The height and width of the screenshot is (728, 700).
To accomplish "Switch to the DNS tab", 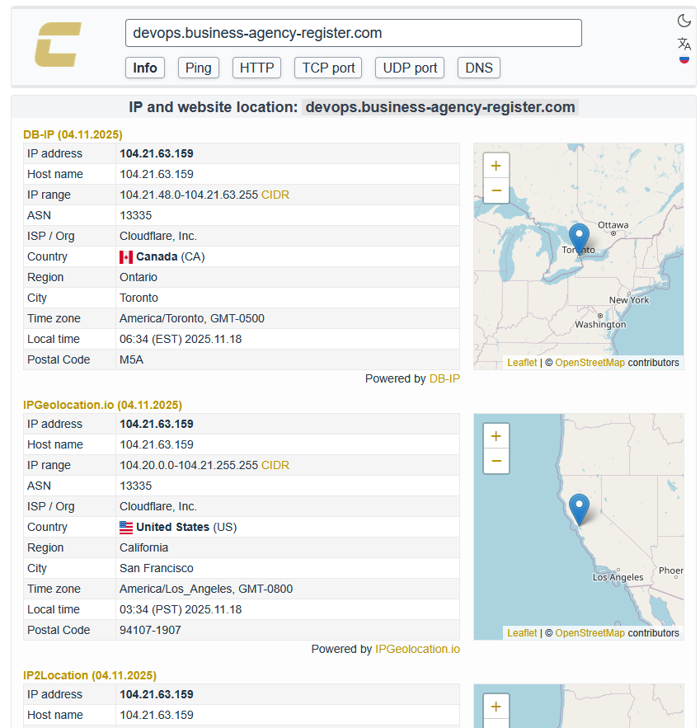I will tap(479, 68).
